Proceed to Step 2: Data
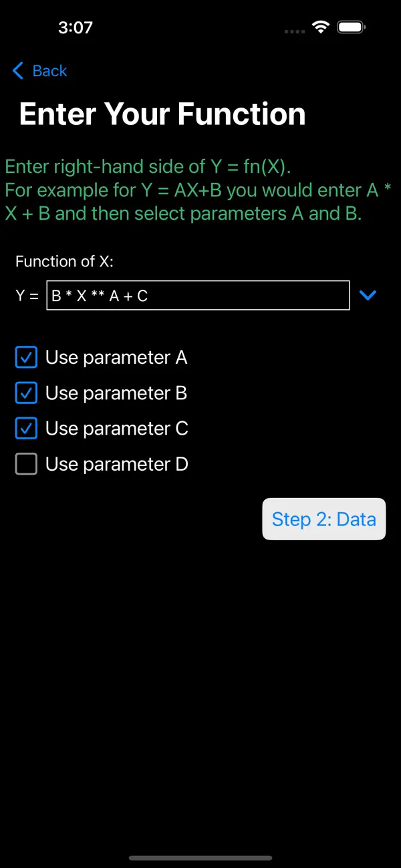The height and width of the screenshot is (868, 401). click(323, 519)
